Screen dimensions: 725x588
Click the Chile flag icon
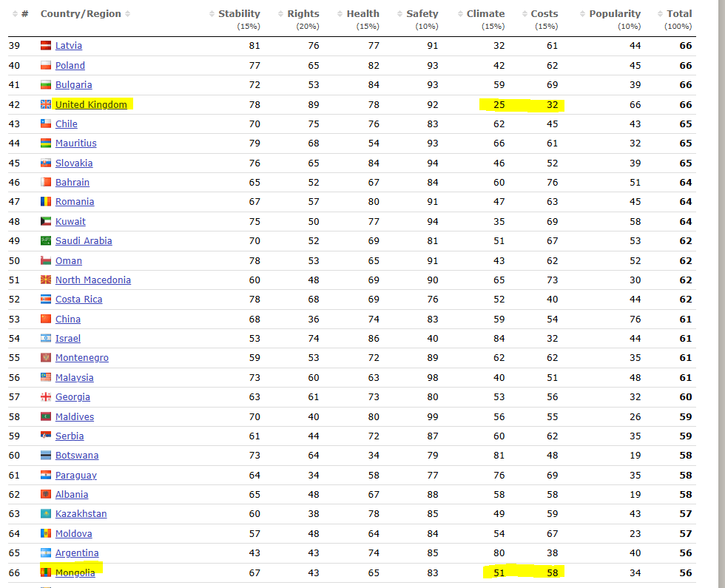click(46, 124)
